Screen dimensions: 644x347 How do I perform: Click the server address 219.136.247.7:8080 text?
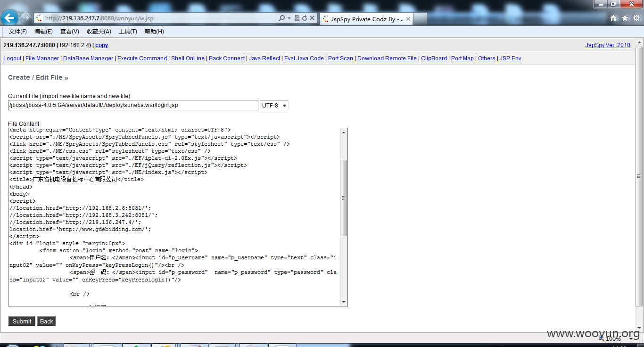tap(29, 45)
